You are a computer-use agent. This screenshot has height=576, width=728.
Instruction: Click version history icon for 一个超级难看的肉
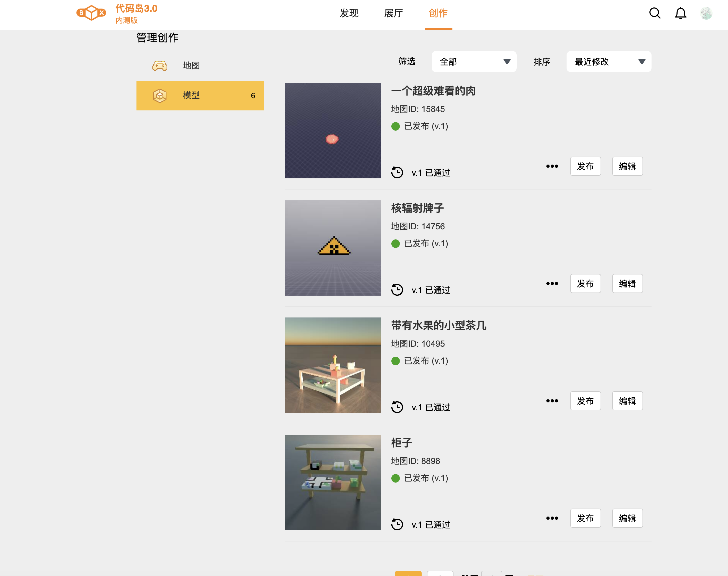[397, 172]
